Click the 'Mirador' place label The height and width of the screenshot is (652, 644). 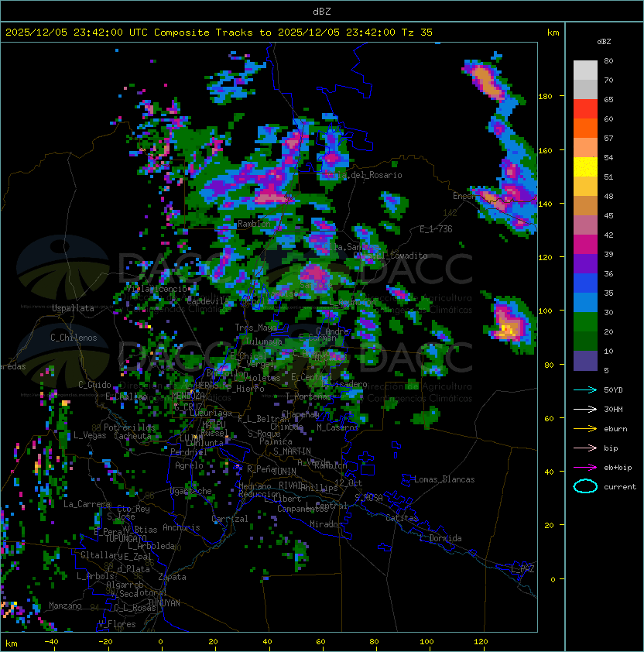click(327, 524)
